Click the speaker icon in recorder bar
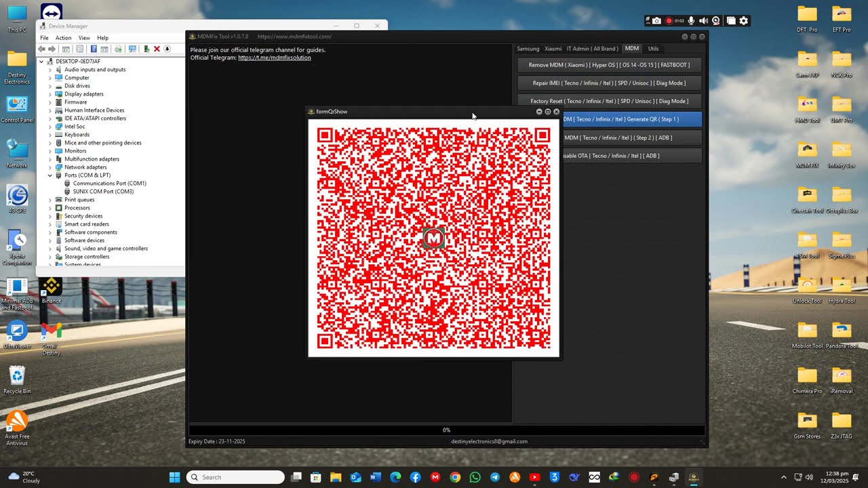 coord(703,21)
